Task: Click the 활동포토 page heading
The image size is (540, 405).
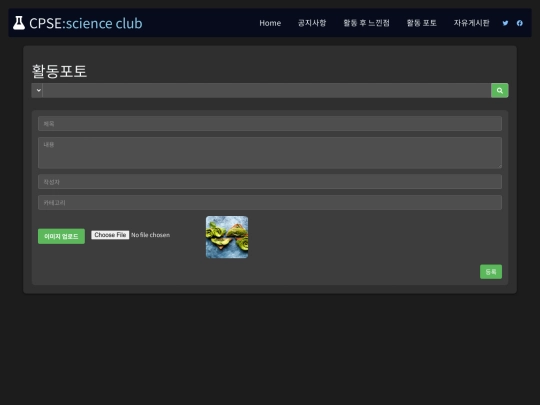Action: [59, 71]
